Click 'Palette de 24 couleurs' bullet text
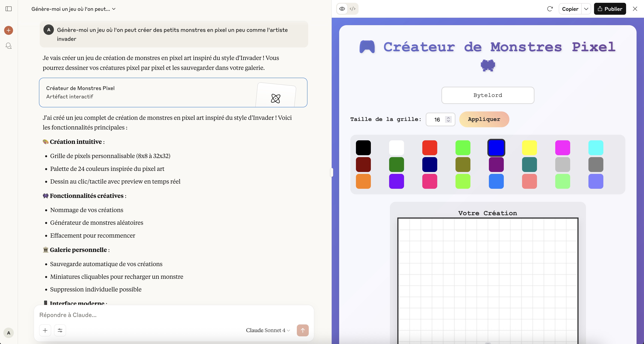Image resolution: width=644 pixels, height=344 pixels. click(107, 169)
